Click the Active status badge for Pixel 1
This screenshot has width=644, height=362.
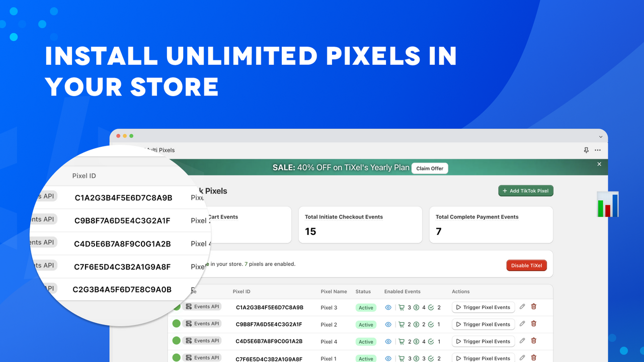pyautogui.click(x=366, y=358)
